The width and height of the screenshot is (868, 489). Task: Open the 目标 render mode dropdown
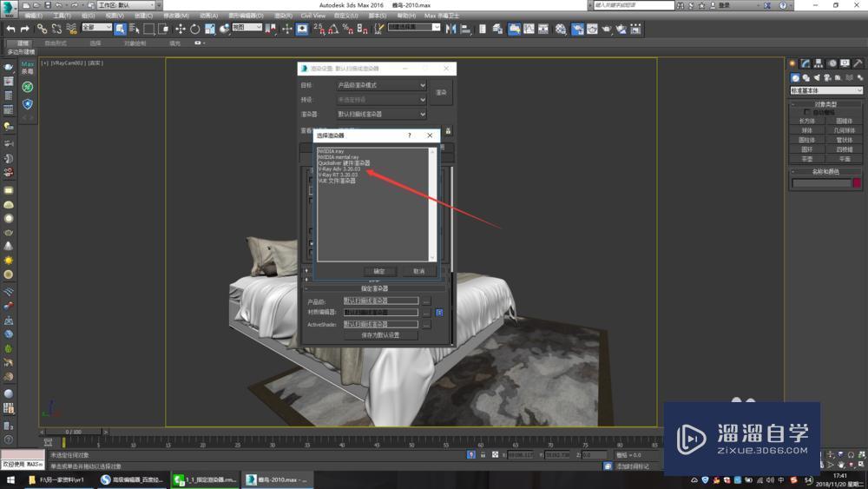click(381, 85)
